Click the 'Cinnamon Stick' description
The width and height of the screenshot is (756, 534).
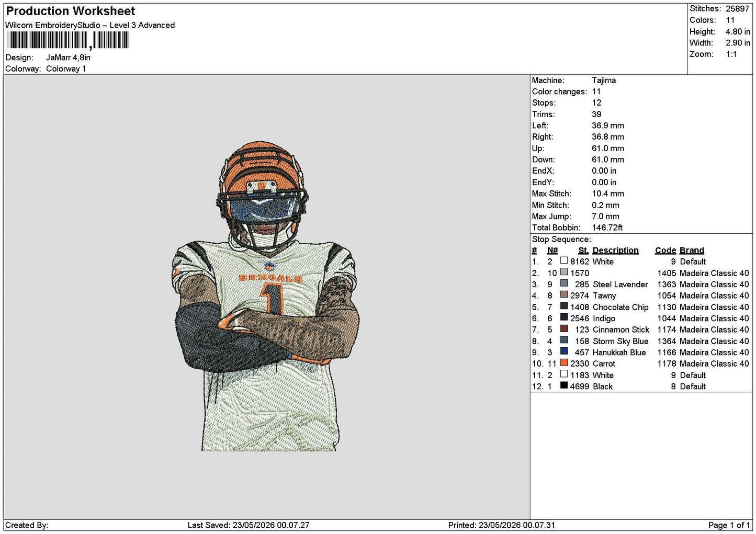coord(621,330)
